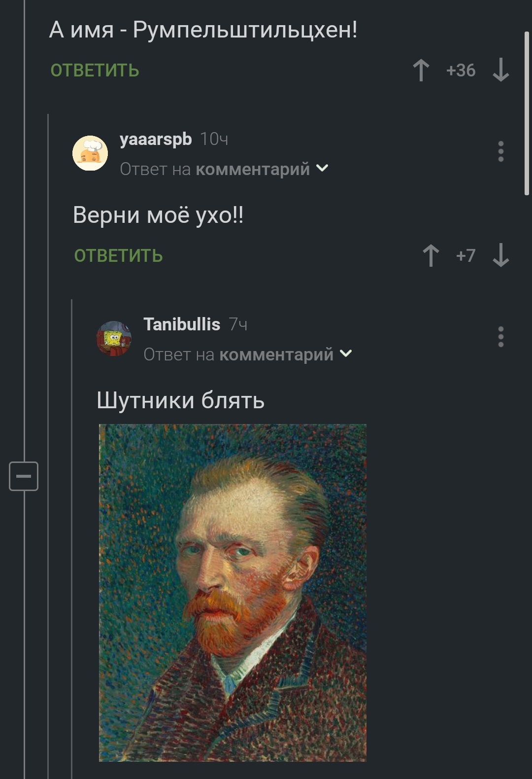Open yaaarspb's chef hat avatar
532x779 pixels.
click(x=90, y=153)
